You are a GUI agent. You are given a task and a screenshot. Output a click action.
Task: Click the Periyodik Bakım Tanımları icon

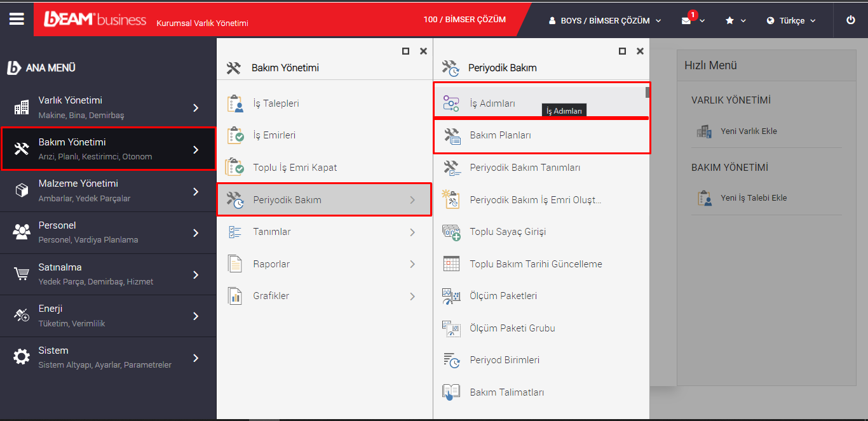(451, 168)
